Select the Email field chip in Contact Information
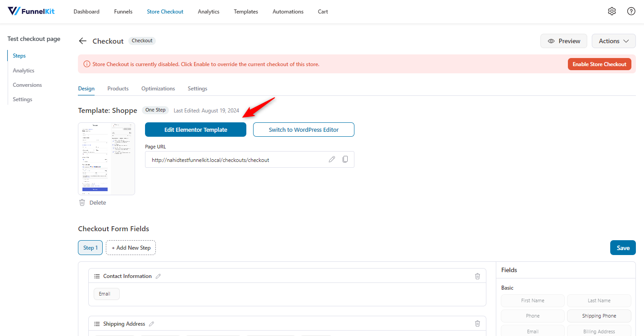 click(107, 294)
